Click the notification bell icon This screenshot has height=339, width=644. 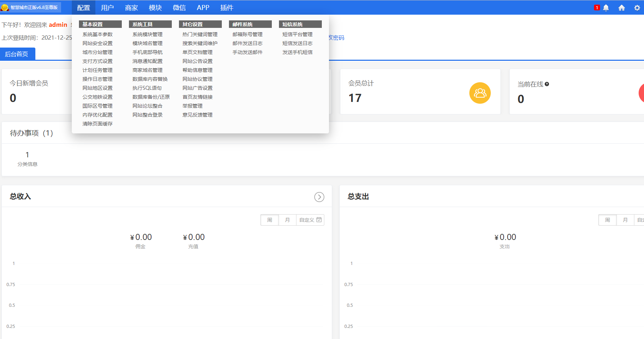pyautogui.click(x=606, y=8)
